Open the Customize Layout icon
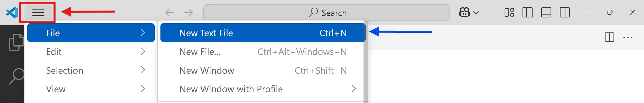This screenshot has width=644, height=103. point(509,13)
